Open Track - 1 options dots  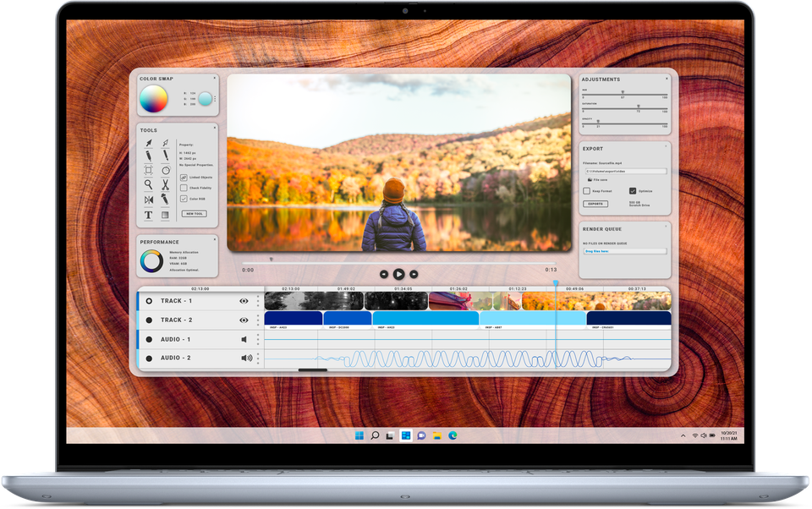258,301
